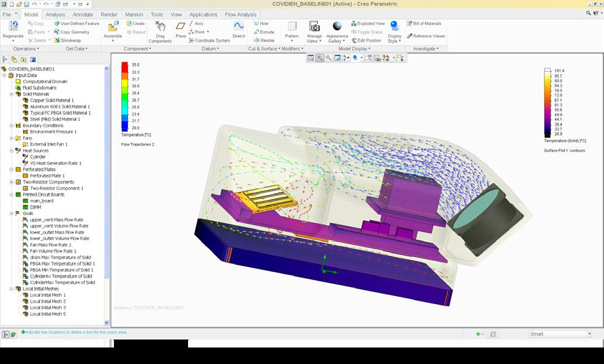Select External Inlet Fan 1 in tree
The width and height of the screenshot is (604, 364).
48,144
